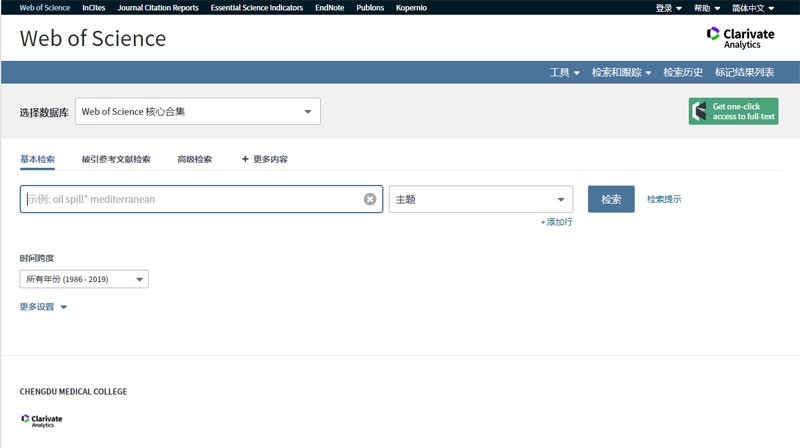The width and height of the screenshot is (800, 448).
Task: Click the CHENGDU MEDICAL COLLEGE text
Action: pos(73,391)
